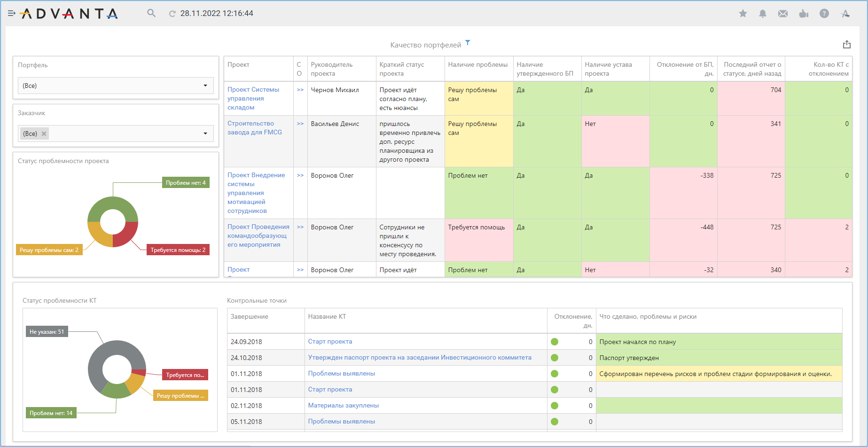Select red Требуется помощь donut segment

pos(126,234)
